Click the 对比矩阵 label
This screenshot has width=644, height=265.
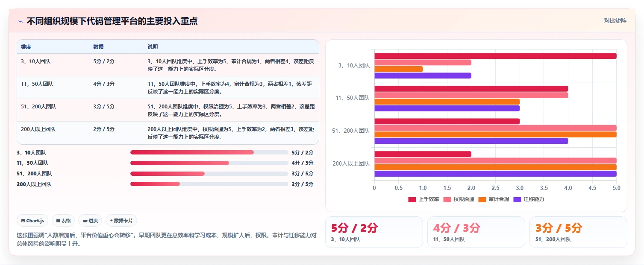[x=615, y=20]
